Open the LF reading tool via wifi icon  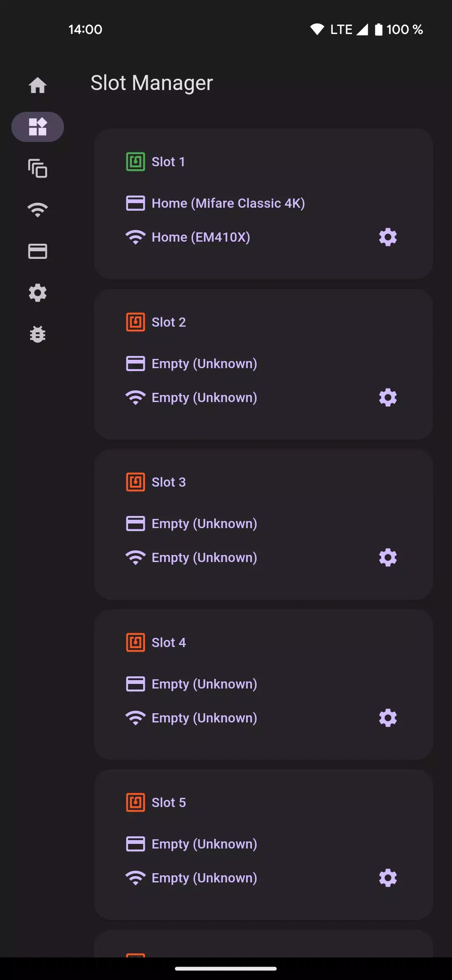tap(38, 209)
